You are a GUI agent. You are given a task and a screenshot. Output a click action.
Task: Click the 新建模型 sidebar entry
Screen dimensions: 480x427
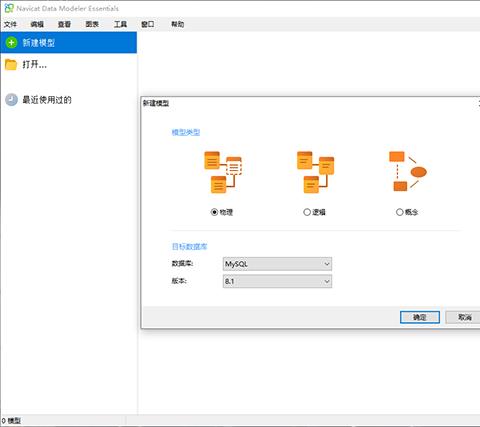pos(68,42)
